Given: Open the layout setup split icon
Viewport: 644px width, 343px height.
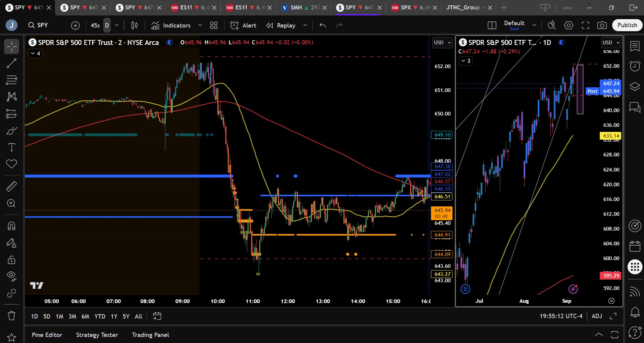Looking at the screenshot, I should (492, 25).
